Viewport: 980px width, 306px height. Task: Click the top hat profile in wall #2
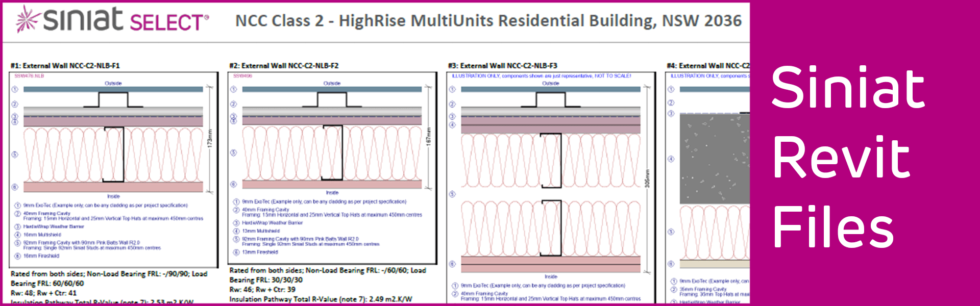coord(332,99)
